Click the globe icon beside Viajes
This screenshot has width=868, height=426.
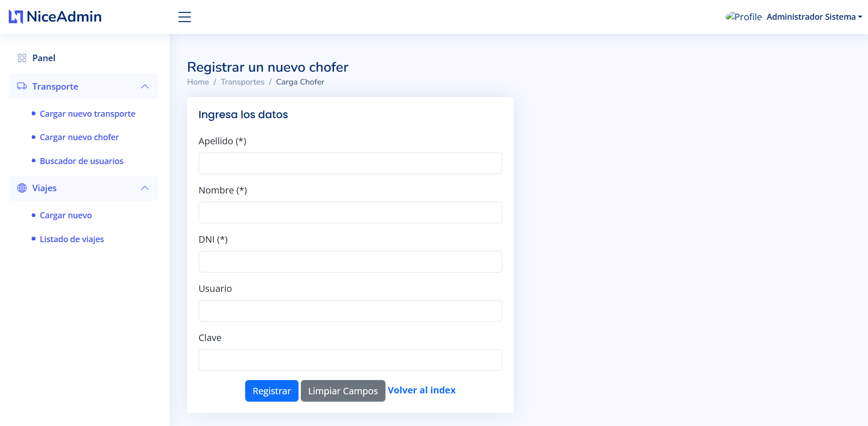tap(21, 188)
